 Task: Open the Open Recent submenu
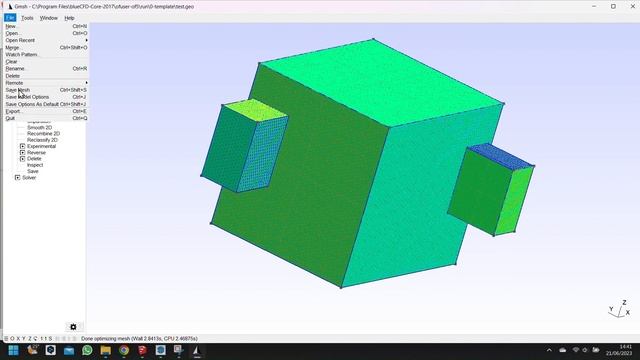[46, 40]
